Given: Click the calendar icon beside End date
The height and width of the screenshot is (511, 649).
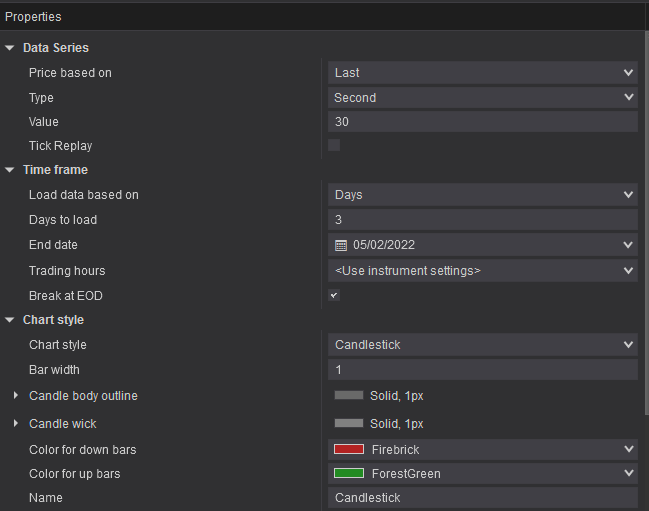Looking at the screenshot, I should coord(341,245).
